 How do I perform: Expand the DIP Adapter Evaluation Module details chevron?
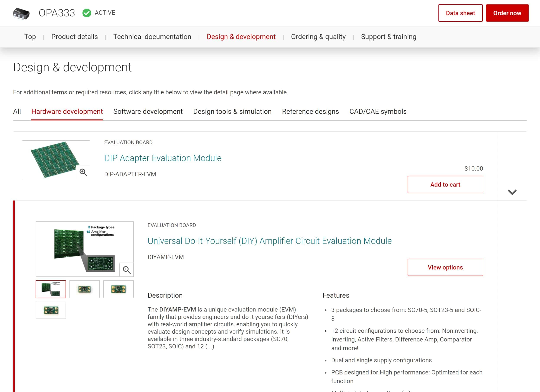[x=512, y=192]
